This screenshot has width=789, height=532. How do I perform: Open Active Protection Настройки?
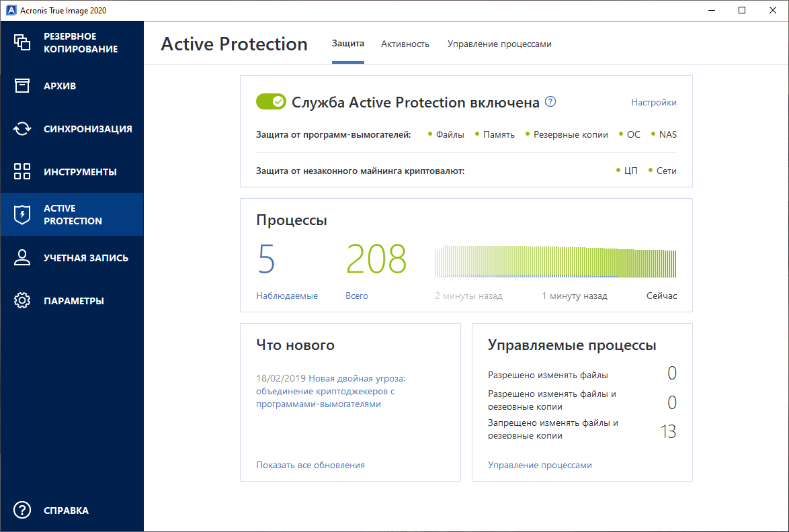(x=653, y=102)
